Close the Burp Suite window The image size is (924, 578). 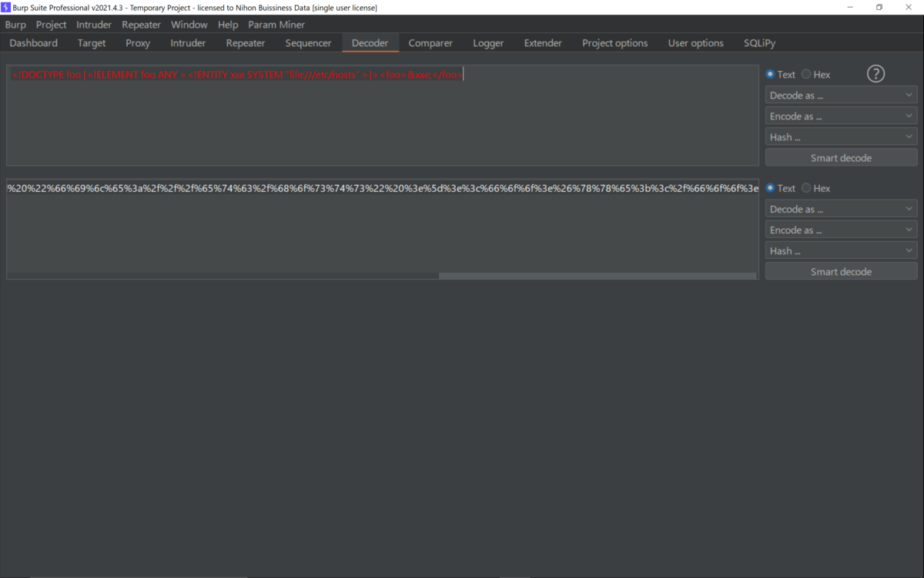point(909,7)
